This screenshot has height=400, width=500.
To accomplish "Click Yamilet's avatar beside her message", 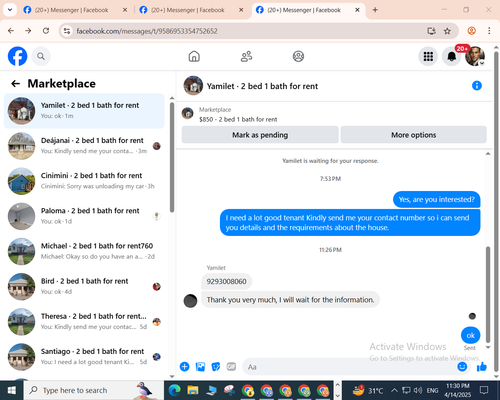I will click(190, 301).
